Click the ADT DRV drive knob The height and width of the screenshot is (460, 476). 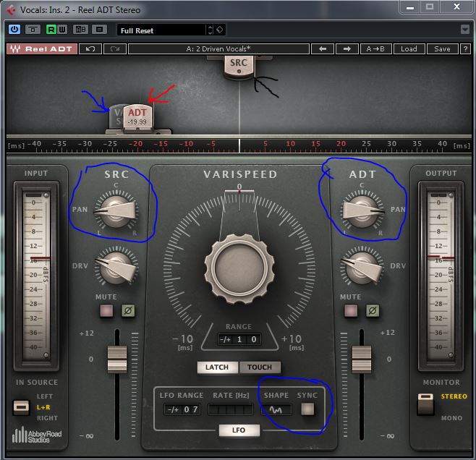pos(362,267)
